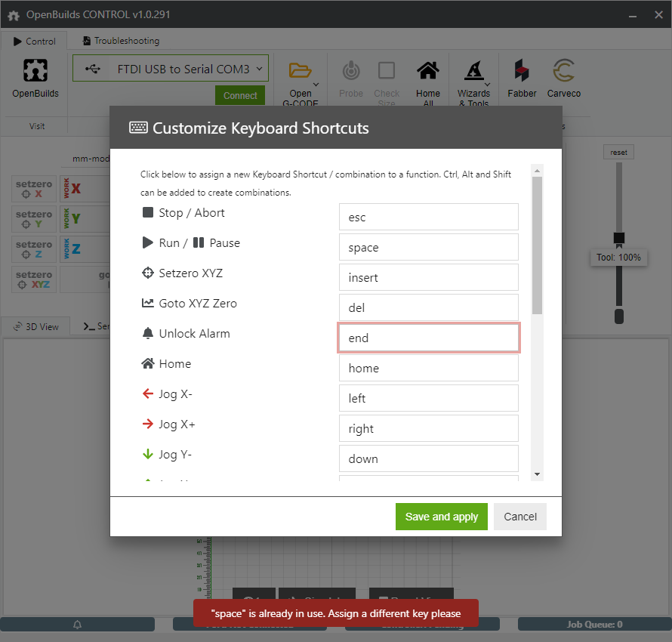Click the Home All house icon
The width and height of the screenshot is (672, 642).
pyautogui.click(x=427, y=71)
